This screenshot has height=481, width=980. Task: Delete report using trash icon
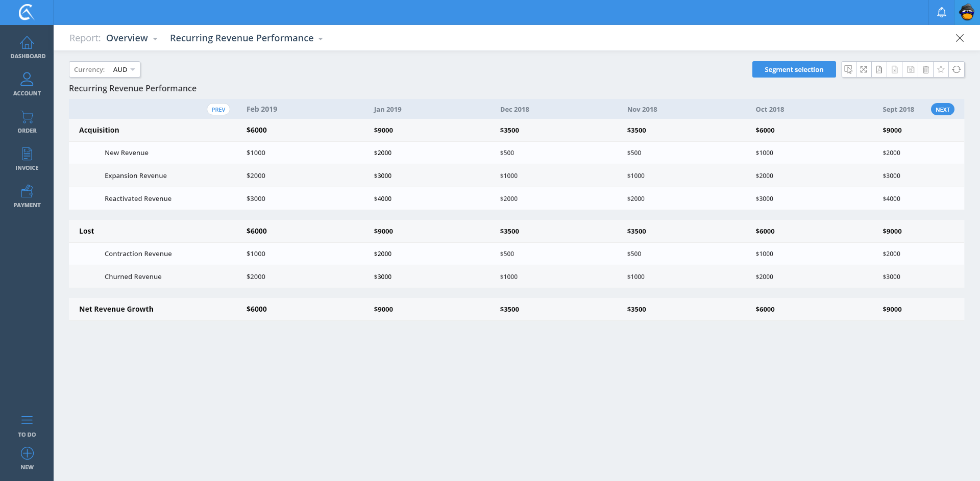(926, 69)
